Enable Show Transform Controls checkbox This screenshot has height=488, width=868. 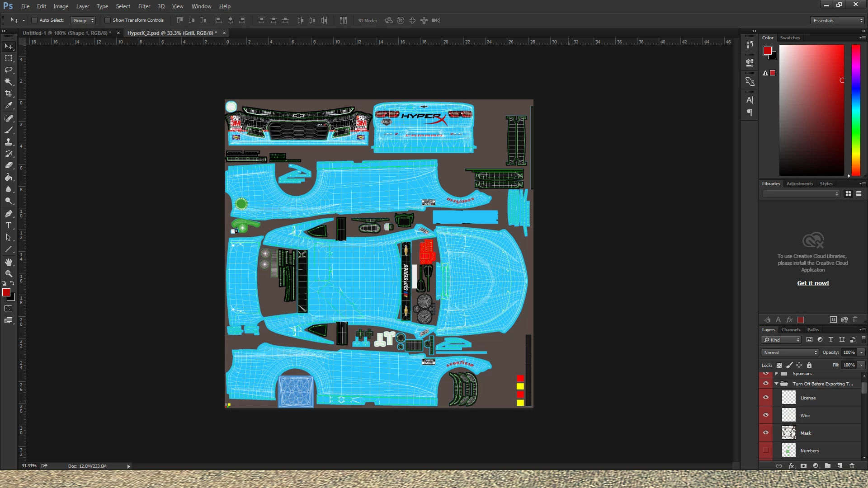point(108,20)
